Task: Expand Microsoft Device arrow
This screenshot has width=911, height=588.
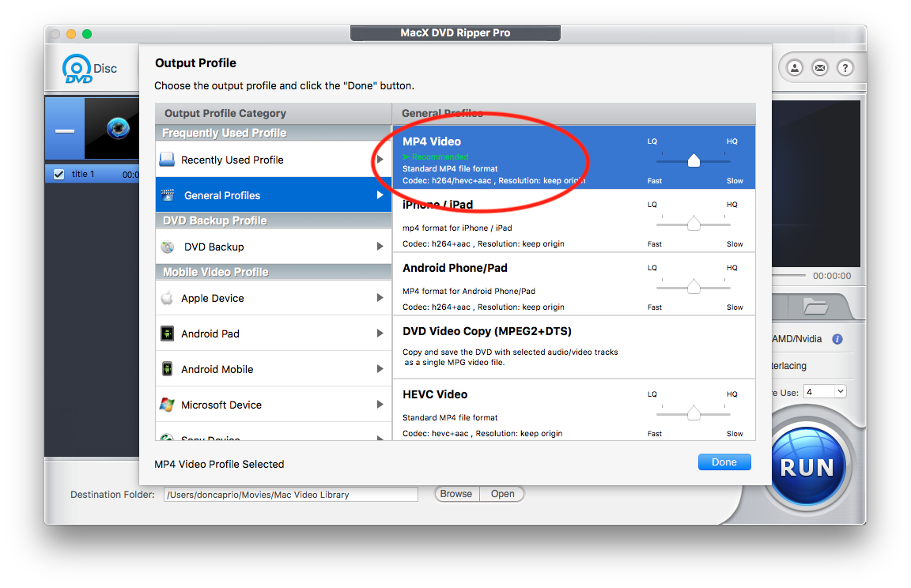Action: (380, 404)
